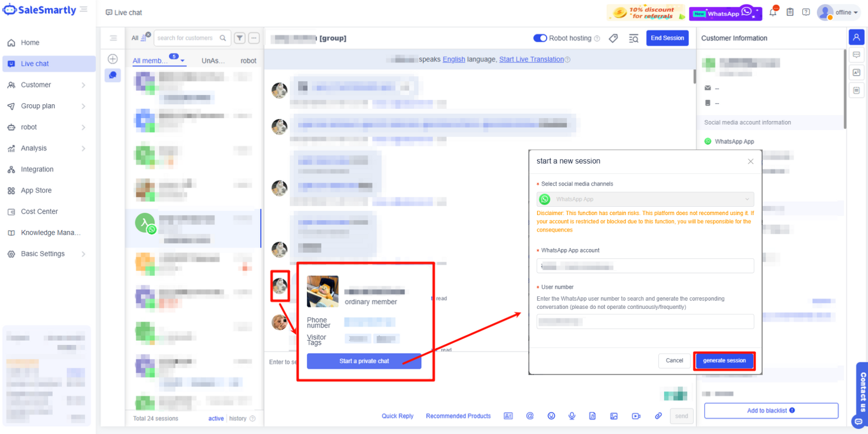868x434 pixels.
Task: Click the link attachment icon
Action: click(x=658, y=416)
